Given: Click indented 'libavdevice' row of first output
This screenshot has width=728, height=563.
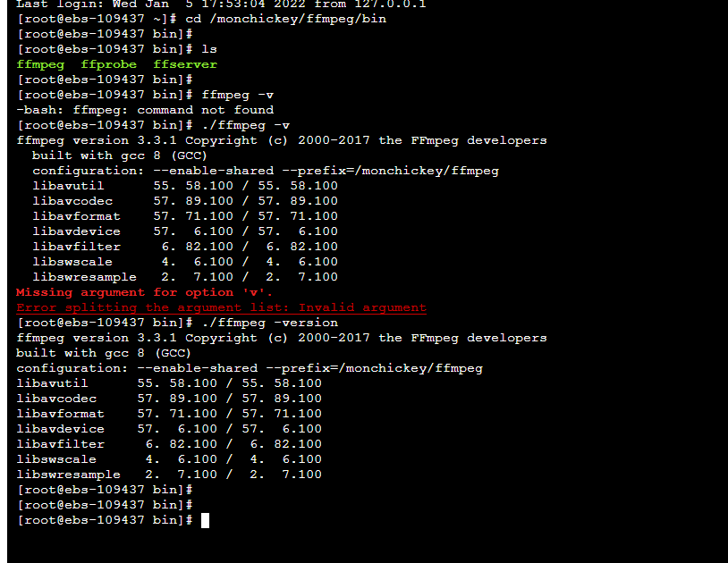Looking at the screenshot, I should 185,231.
